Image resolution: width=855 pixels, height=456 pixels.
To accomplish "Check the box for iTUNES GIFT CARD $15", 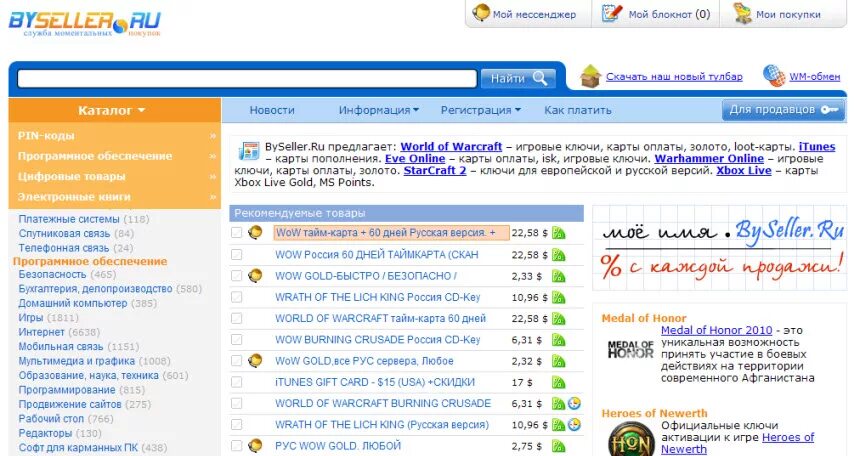I will tap(236, 382).
